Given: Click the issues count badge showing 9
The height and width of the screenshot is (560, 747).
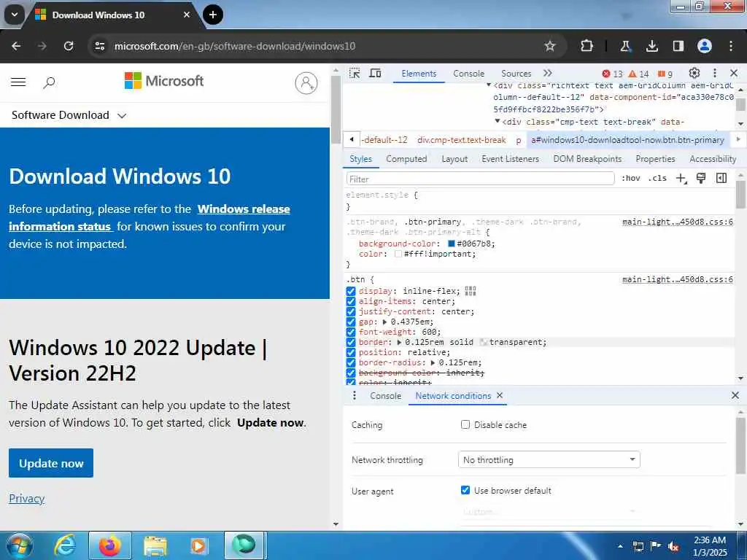Looking at the screenshot, I should [x=665, y=74].
